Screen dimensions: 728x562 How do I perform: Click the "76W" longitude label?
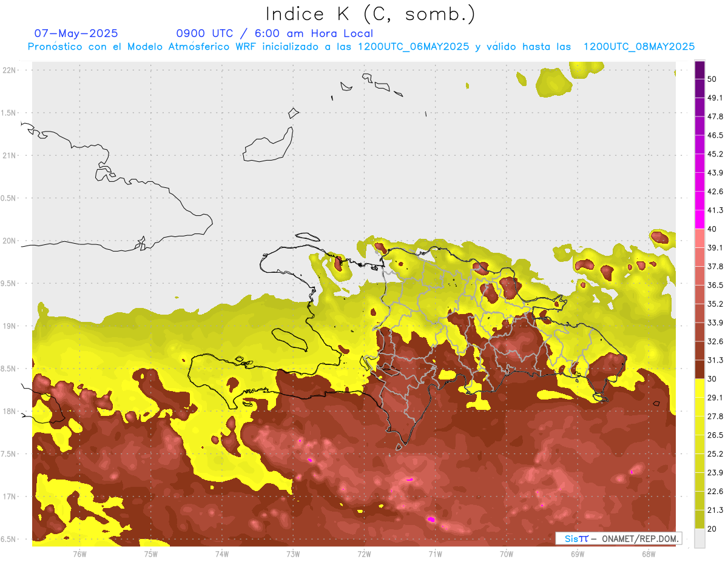tap(79, 554)
